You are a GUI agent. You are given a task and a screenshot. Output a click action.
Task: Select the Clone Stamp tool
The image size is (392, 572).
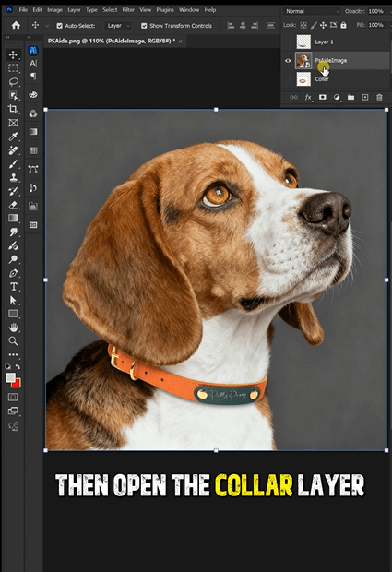tap(13, 178)
